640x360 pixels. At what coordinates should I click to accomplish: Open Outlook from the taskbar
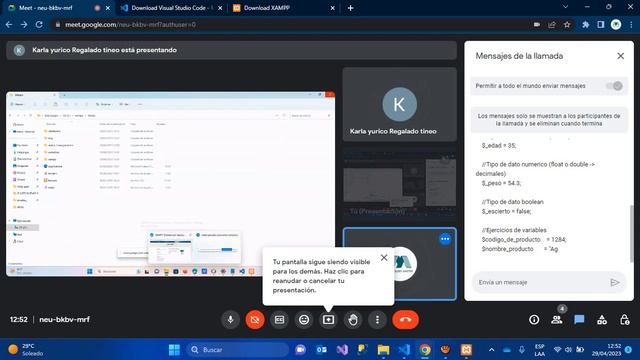click(321, 350)
